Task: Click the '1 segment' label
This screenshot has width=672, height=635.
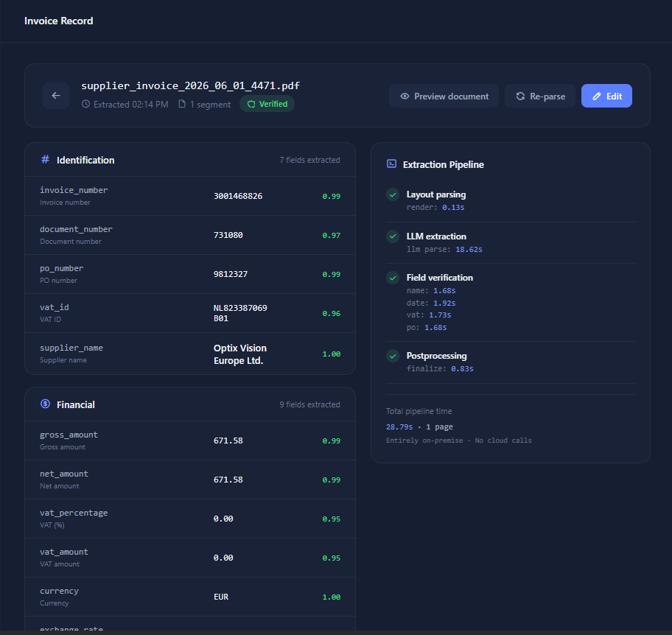Action: tap(211, 104)
